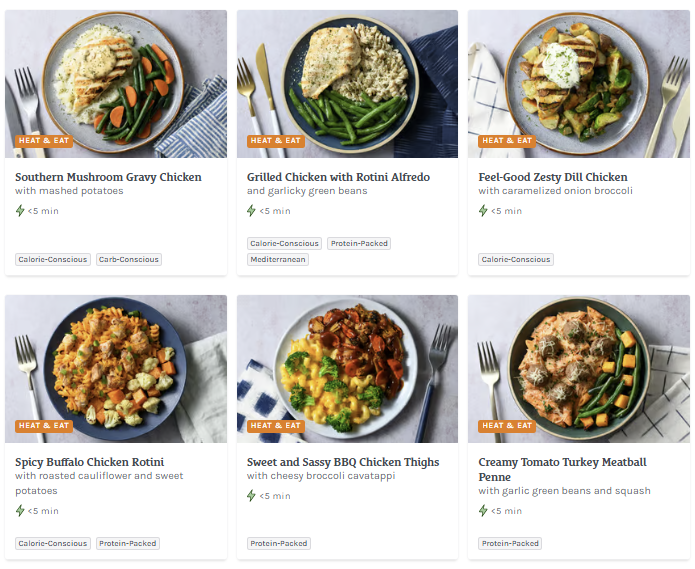This screenshot has height=569, width=695.
Task: Click lightning icon on Turkey Meatball Penne card
Action: coord(483,511)
